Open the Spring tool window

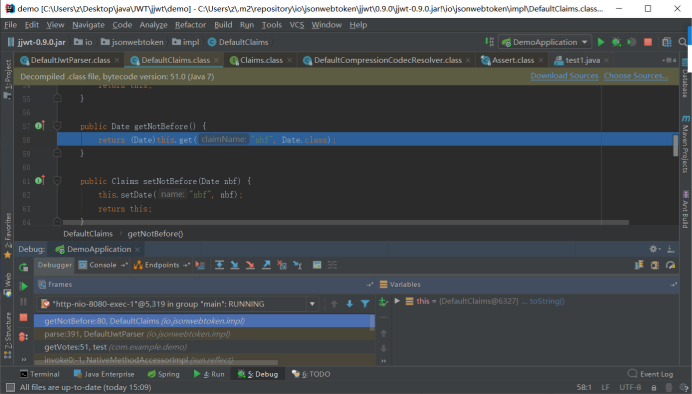(x=164, y=374)
